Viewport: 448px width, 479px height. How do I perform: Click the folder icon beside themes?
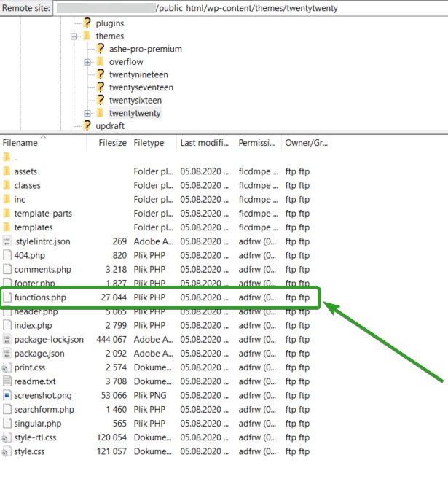(x=87, y=36)
